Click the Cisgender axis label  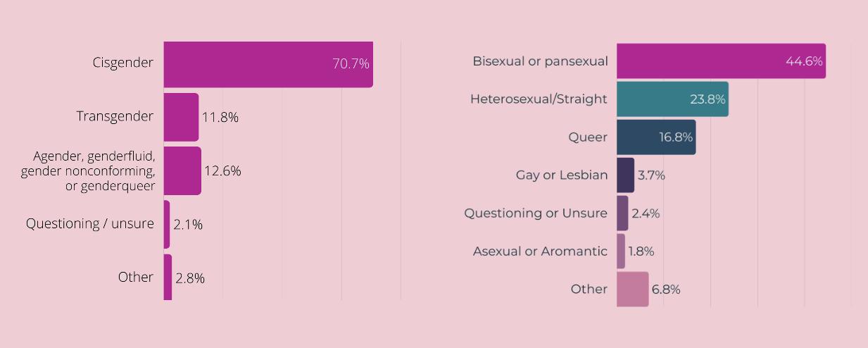point(122,63)
